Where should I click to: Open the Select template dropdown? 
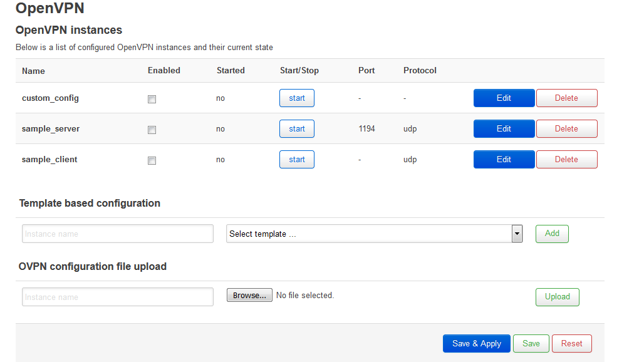click(374, 234)
